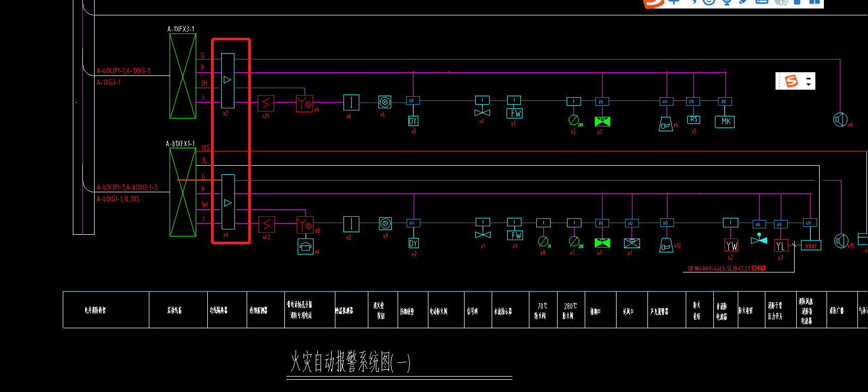868x392 pixels.
Task: Click the lower isolator module marked x4
Action: click(x=227, y=202)
